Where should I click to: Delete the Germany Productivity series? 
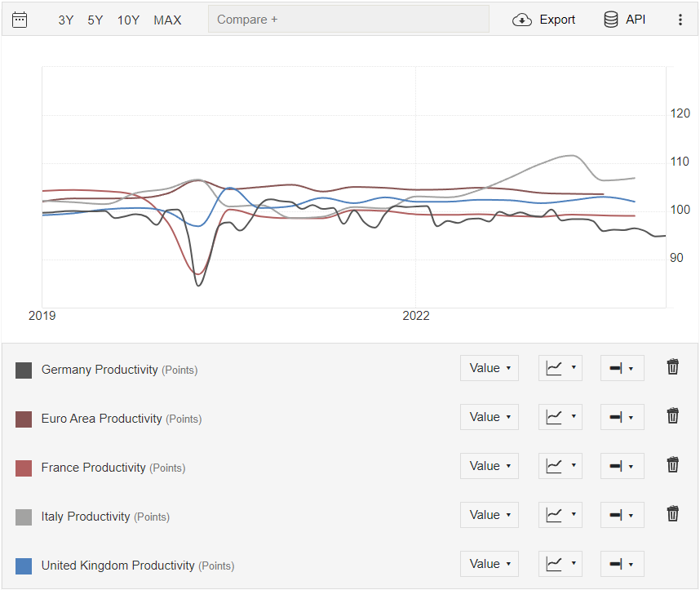click(x=673, y=366)
